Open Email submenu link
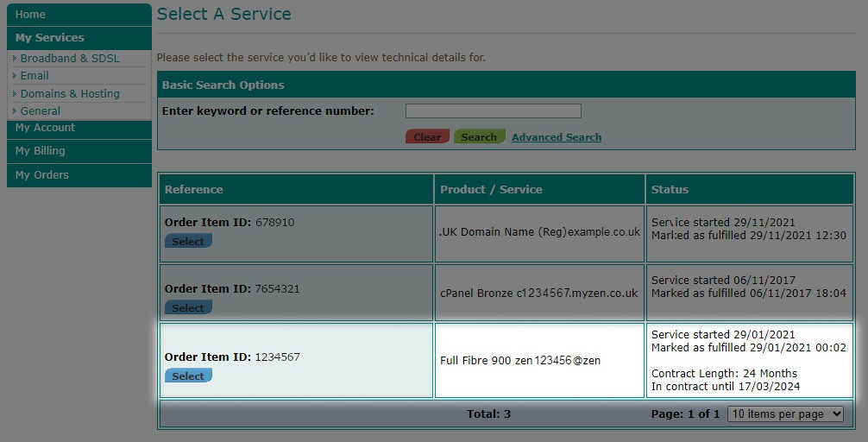 35,75
